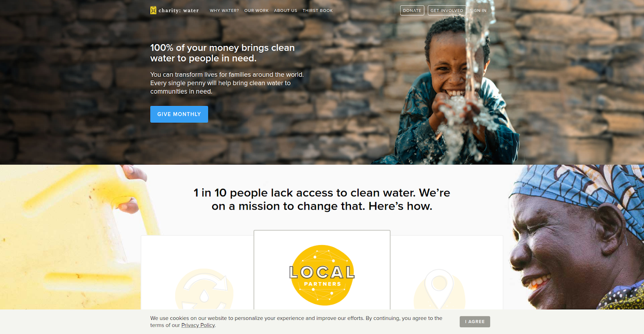Open the Sign In link
This screenshot has height=334, width=644.
[x=478, y=10]
